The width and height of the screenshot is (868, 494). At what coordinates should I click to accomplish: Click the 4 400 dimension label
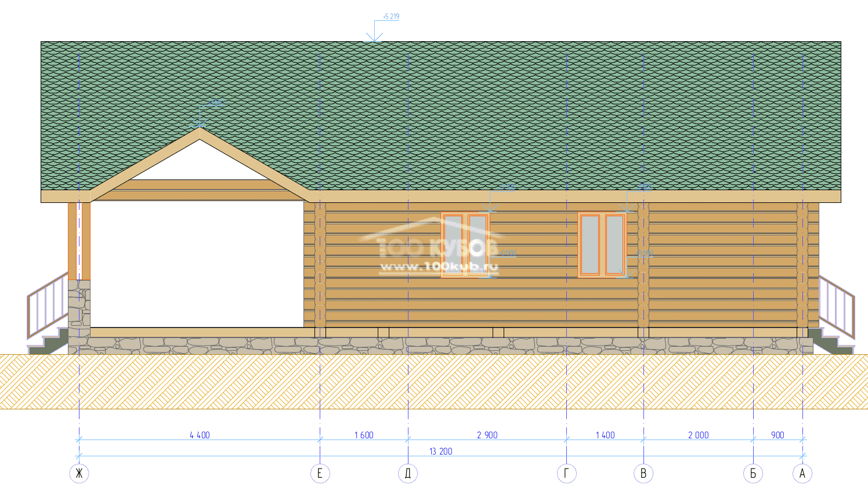(200, 435)
